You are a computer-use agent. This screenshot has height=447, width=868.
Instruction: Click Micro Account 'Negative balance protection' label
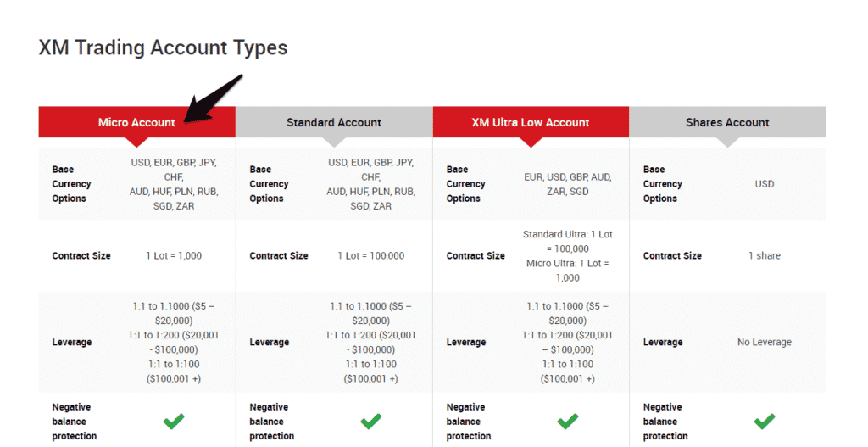point(75,422)
